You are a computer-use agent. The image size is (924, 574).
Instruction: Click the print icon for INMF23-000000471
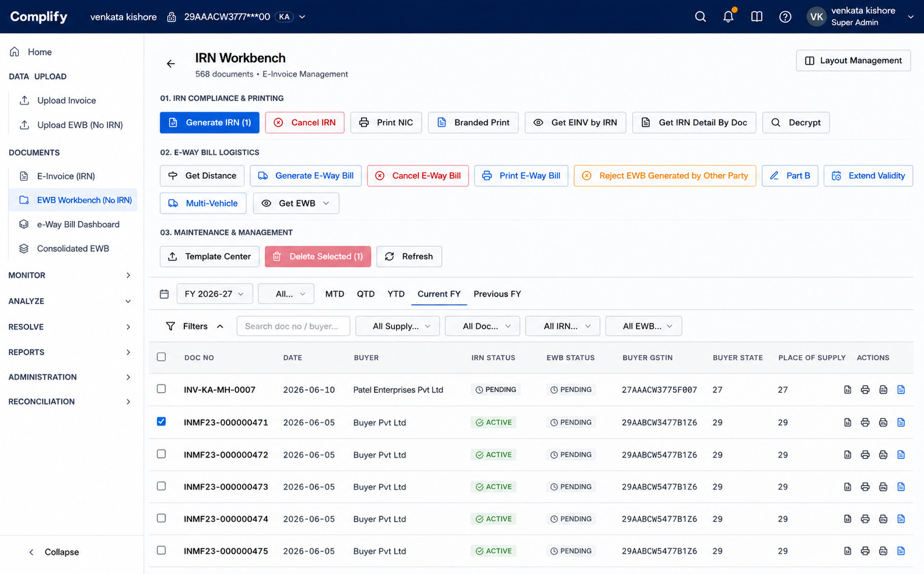(865, 423)
